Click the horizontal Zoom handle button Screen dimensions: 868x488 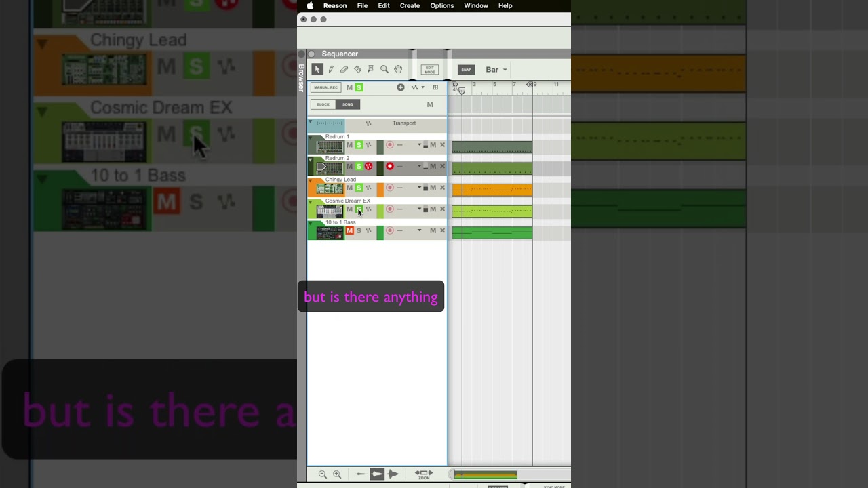(x=424, y=474)
